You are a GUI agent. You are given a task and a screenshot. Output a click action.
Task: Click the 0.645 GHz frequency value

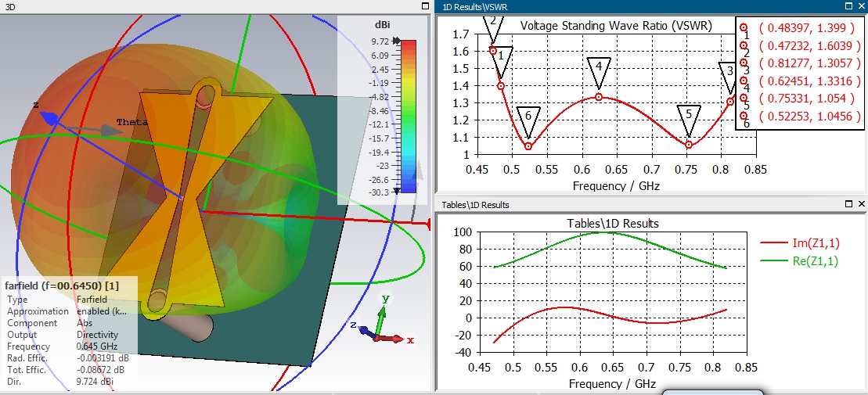click(96, 347)
